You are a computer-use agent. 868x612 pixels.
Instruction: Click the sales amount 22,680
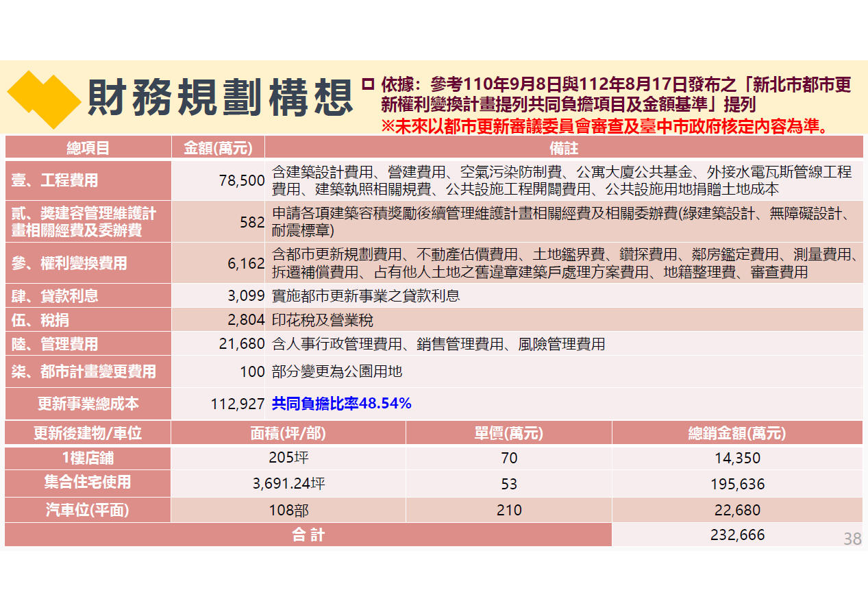point(737,510)
